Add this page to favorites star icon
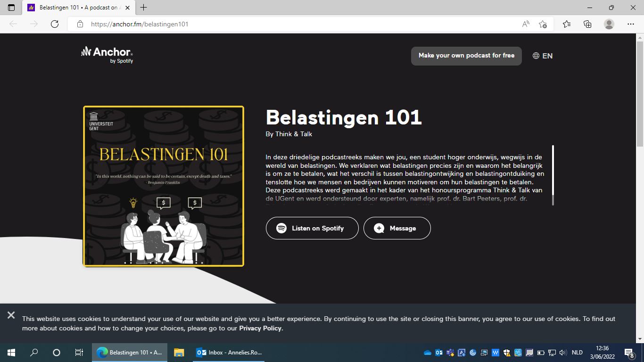Viewport: 644px width, 362px height. pos(543,24)
